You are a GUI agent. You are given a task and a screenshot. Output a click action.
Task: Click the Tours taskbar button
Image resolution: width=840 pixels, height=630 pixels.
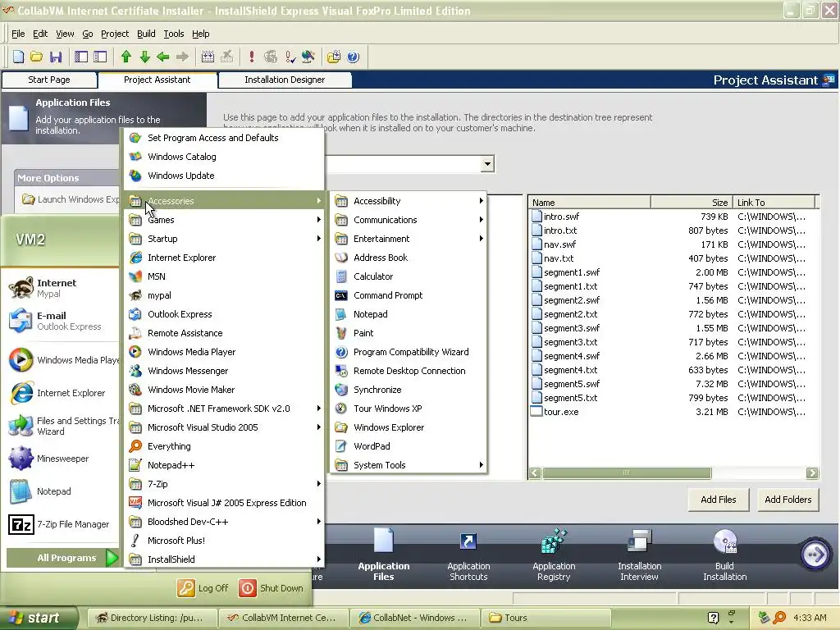(546, 618)
